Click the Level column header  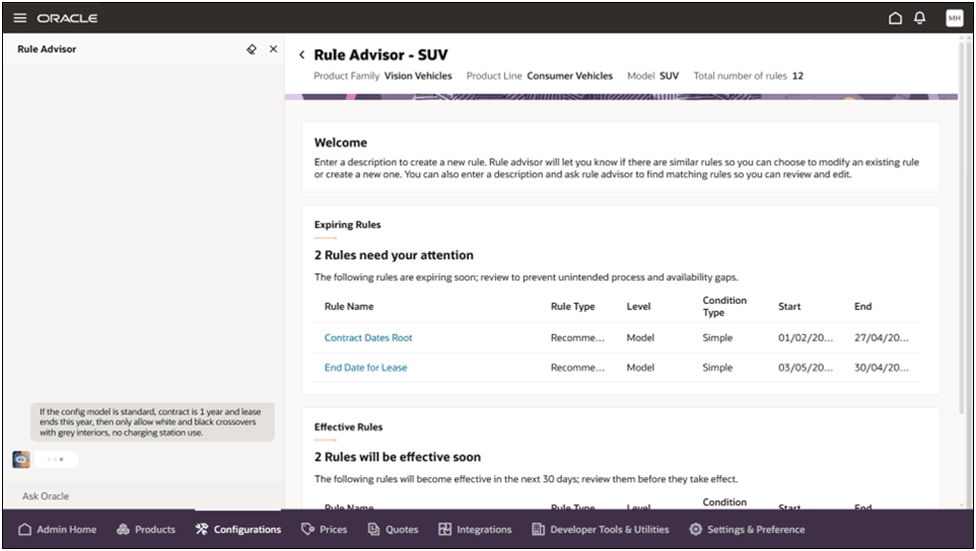click(639, 306)
